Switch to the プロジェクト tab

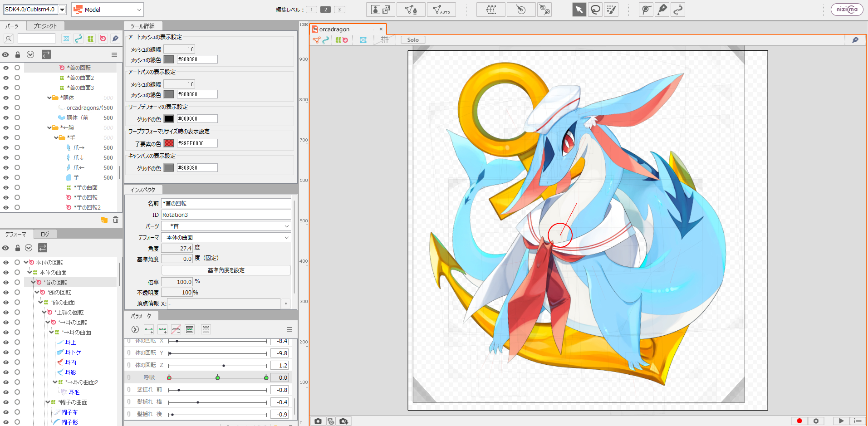coord(45,26)
